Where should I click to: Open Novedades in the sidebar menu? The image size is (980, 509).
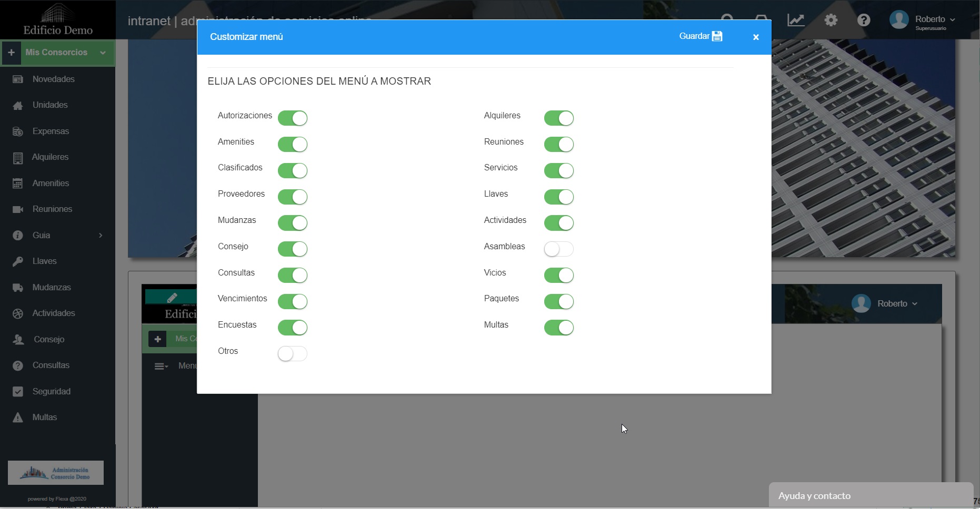coord(53,79)
